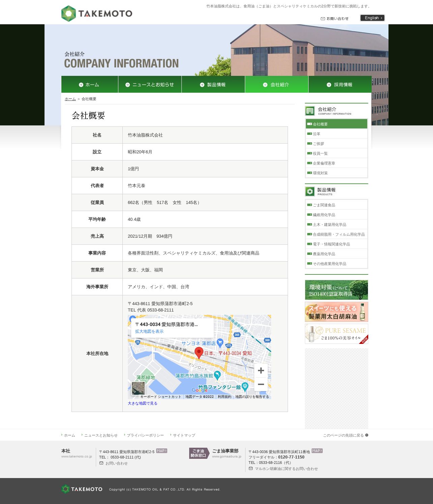This screenshot has height=504, width=433.
Task: Open 利用規約 link on the map
Action: click(x=225, y=397)
